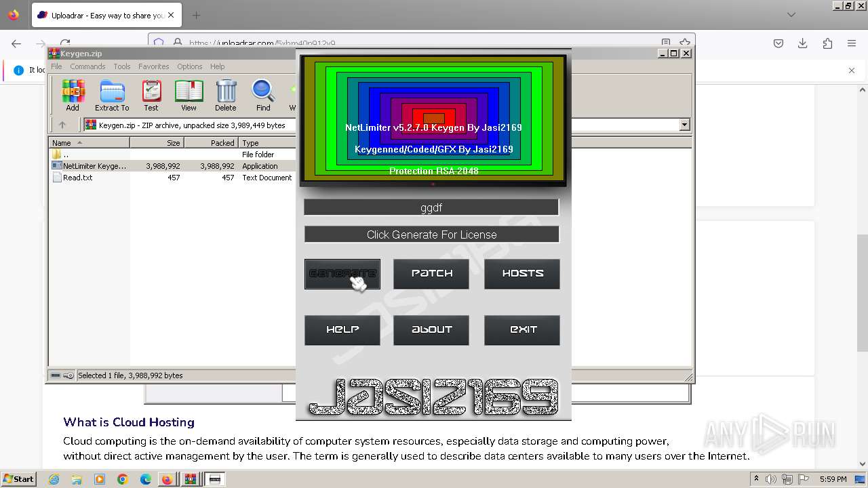Open the WinRAR Favorites menu
Screen dimensions: 868x488
(x=154, y=66)
